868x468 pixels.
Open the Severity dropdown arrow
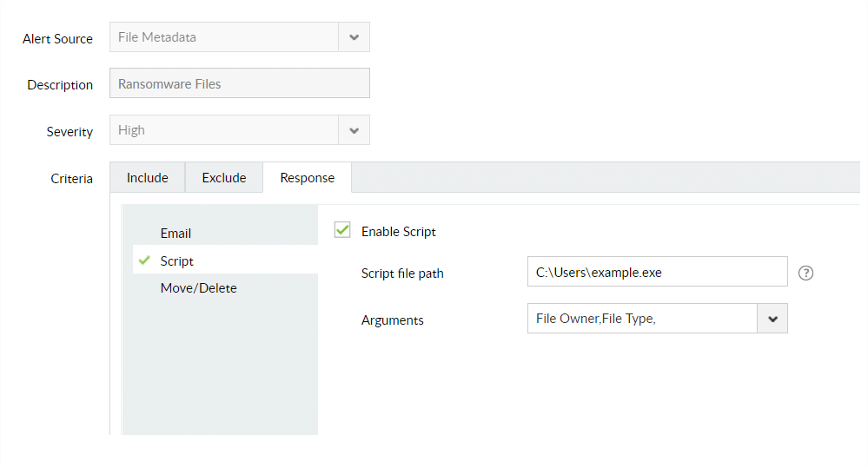click(x=354, y=130)
